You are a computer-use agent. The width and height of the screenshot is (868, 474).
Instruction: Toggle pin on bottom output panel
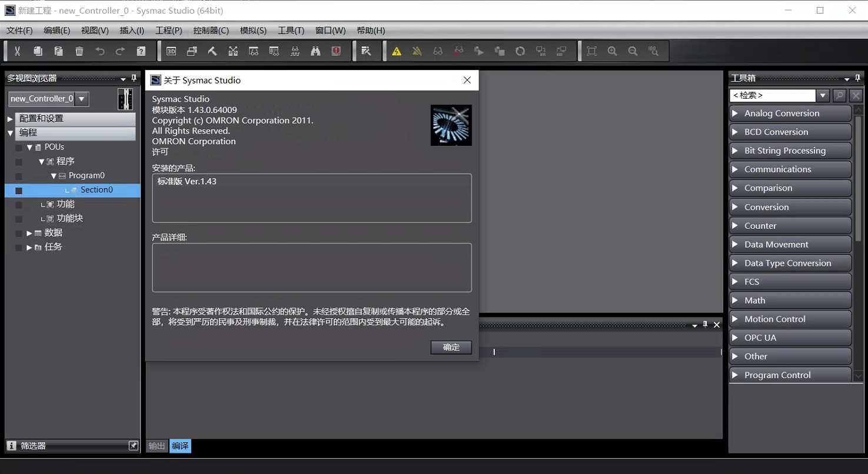pyautogui.click(x=705, y=325)
